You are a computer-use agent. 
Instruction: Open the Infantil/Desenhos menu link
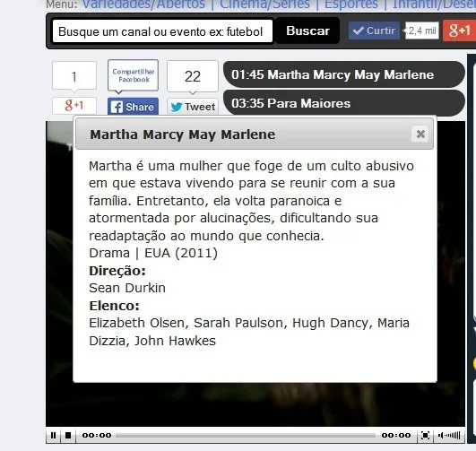(x=434, y=4)
